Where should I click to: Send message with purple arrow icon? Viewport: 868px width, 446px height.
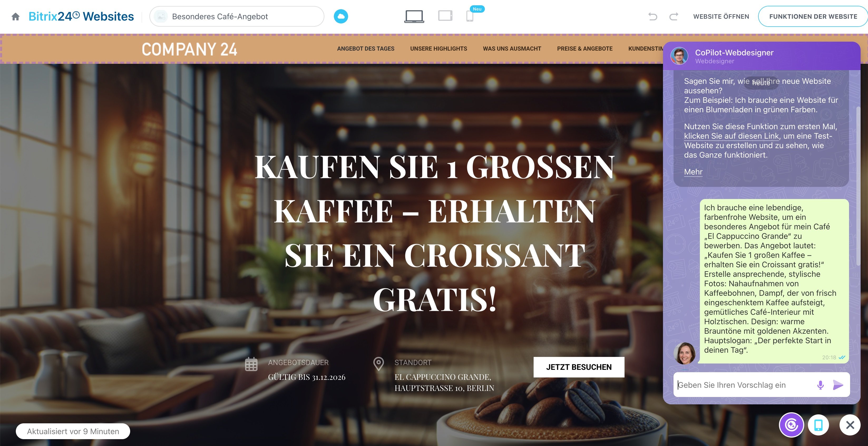pos(838,385)
